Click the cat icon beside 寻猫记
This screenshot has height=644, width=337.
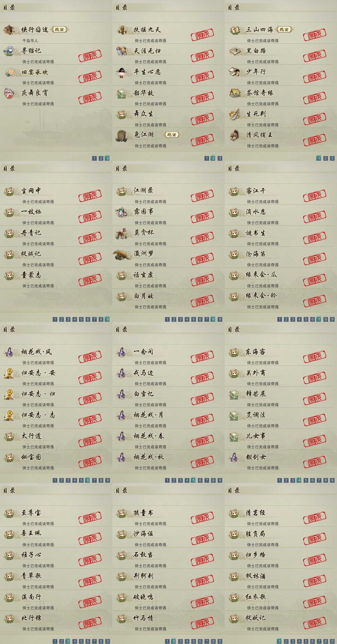click(9, 51)
